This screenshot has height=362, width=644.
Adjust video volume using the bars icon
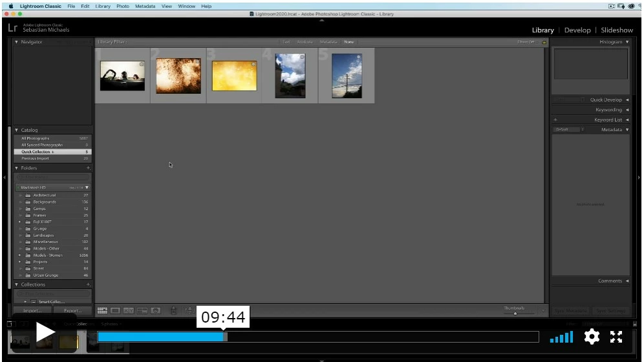point(561,337)
